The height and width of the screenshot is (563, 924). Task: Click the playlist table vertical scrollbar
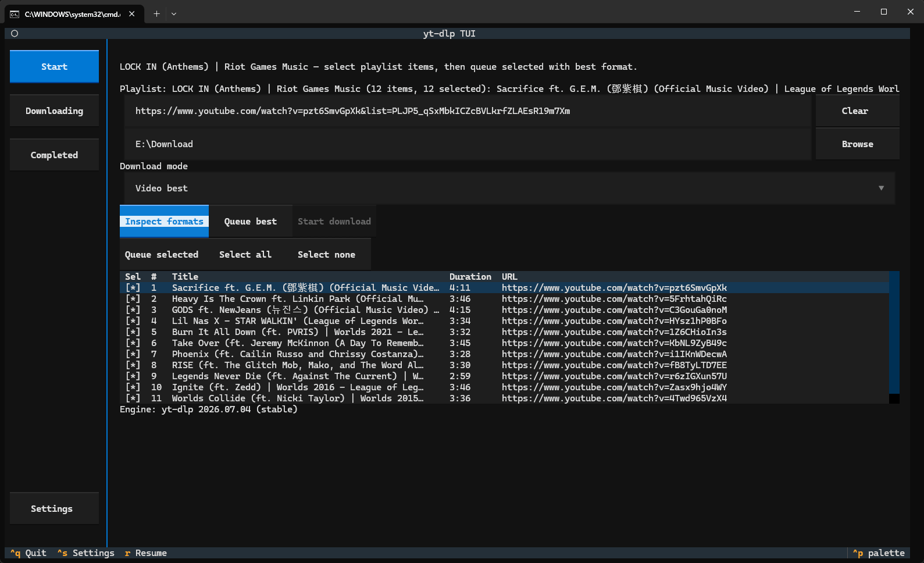tap(894, 337)
